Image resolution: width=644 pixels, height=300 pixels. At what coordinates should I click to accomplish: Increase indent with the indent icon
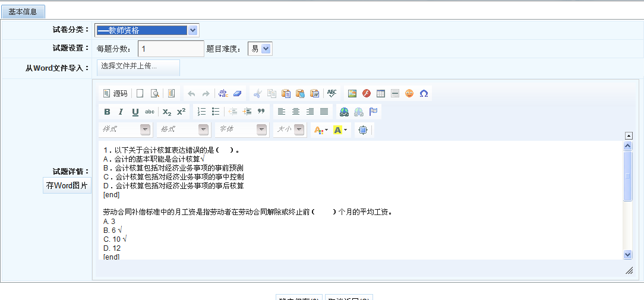click(247, 112)
